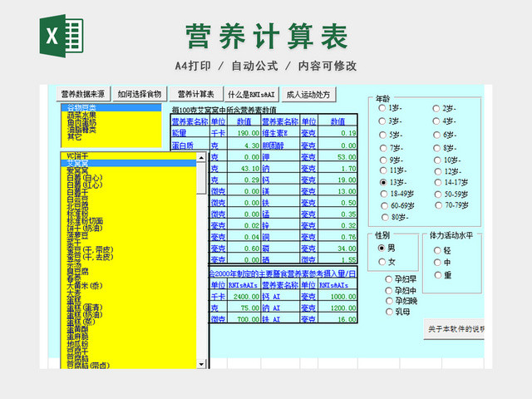Select the 孕妇早 option
The image size is (532, 399).
pyautogui.click(x=389, y=279)
